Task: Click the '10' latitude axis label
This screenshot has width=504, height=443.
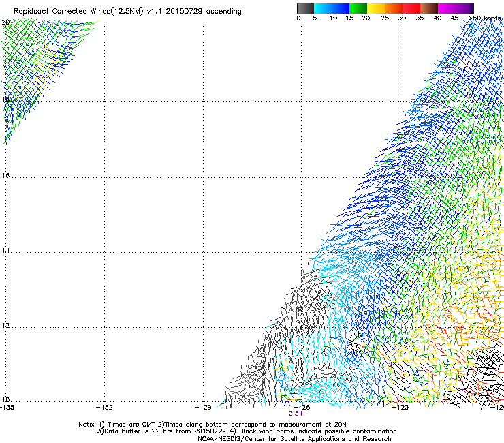Action: tap(5, 400)
